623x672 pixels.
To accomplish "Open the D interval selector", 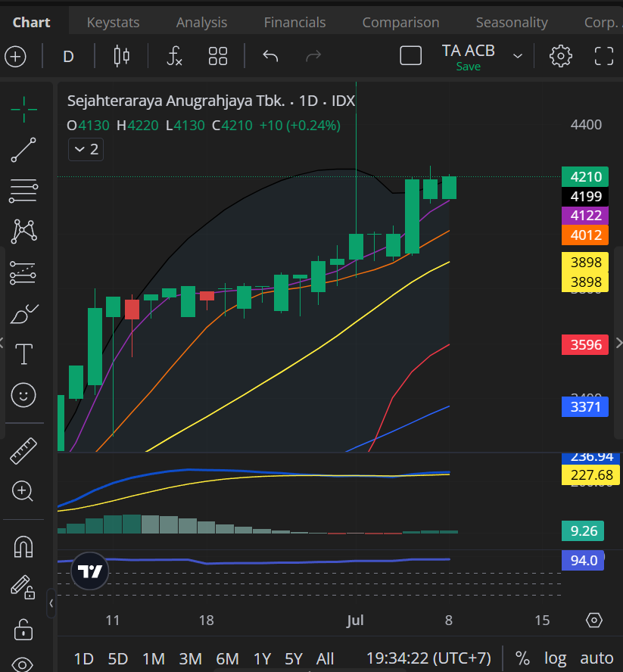I will pos(68,57).
